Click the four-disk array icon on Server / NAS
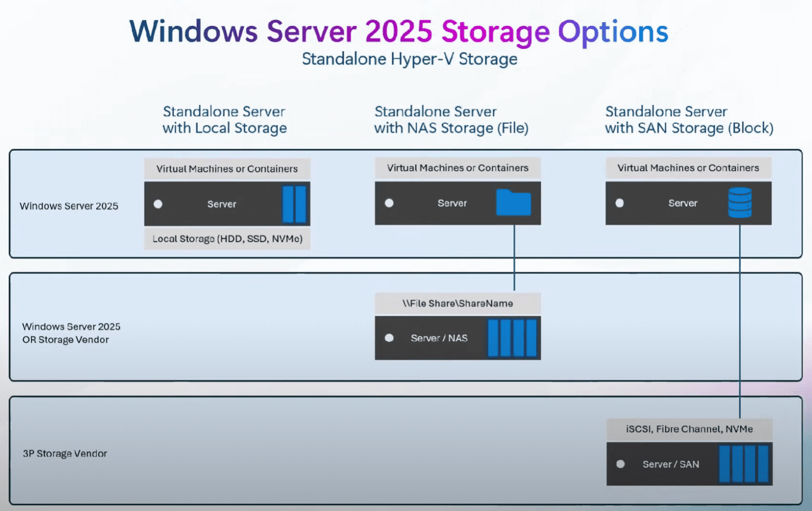The image size is (812, 511). 513,338
